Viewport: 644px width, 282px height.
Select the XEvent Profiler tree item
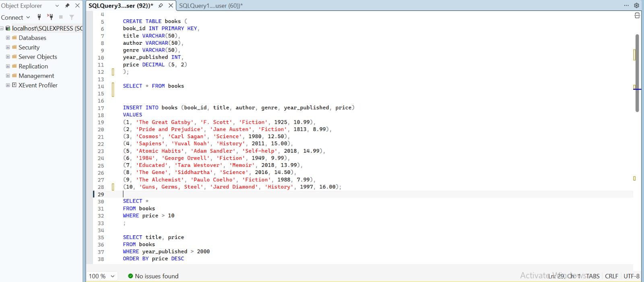click(x=38, y=85)
